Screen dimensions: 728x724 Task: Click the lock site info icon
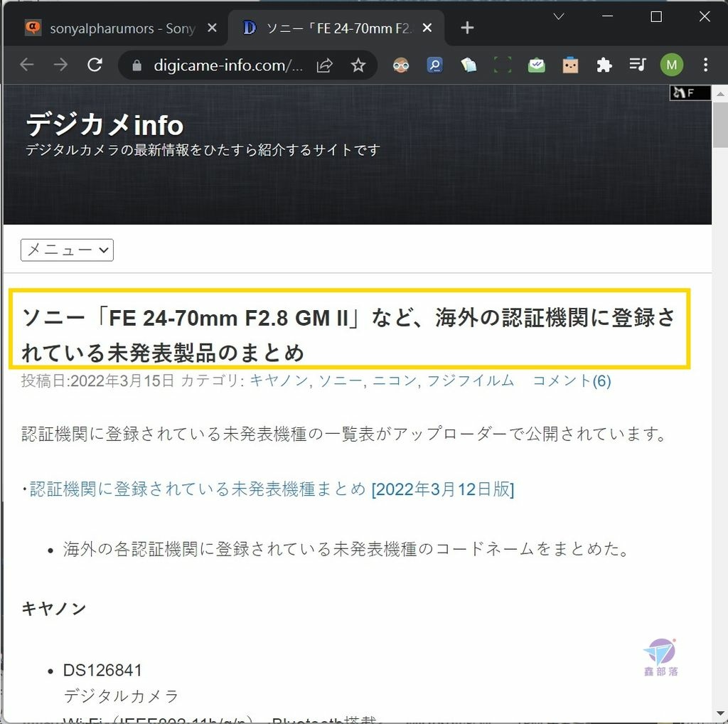pyautogui.click(x=136, y=65)
